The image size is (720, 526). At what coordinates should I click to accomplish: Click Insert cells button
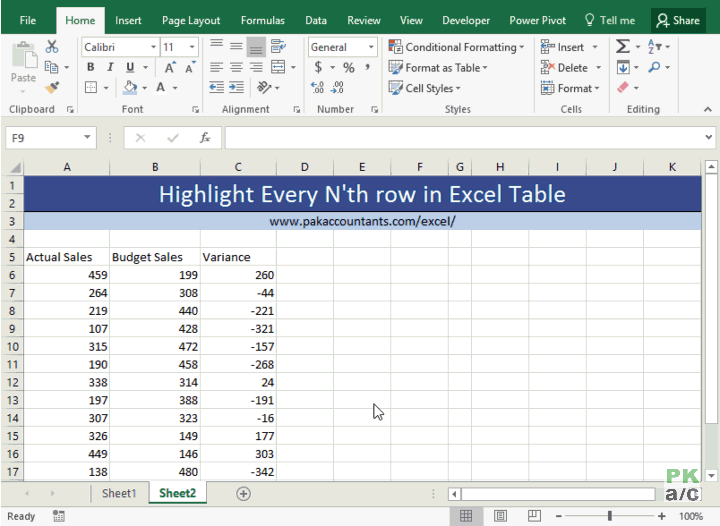(x=563, y=47)
